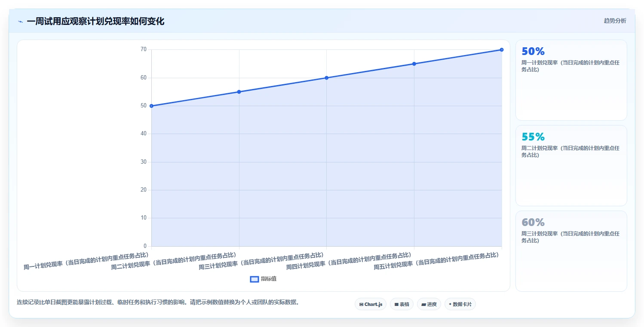Click the x-axis label 周三计划兑现率

[x=261, y=260]
